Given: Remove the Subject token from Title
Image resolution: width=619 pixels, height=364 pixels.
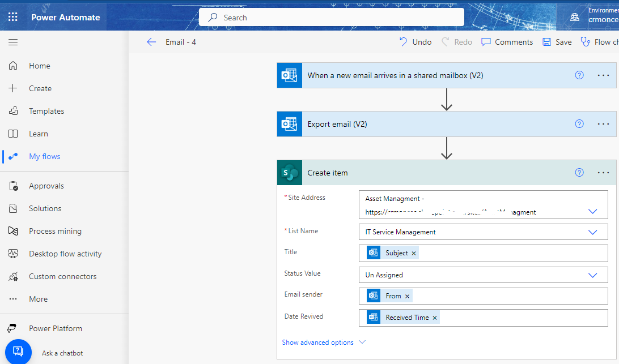Looking at the screenshot, I should (414, 253).
